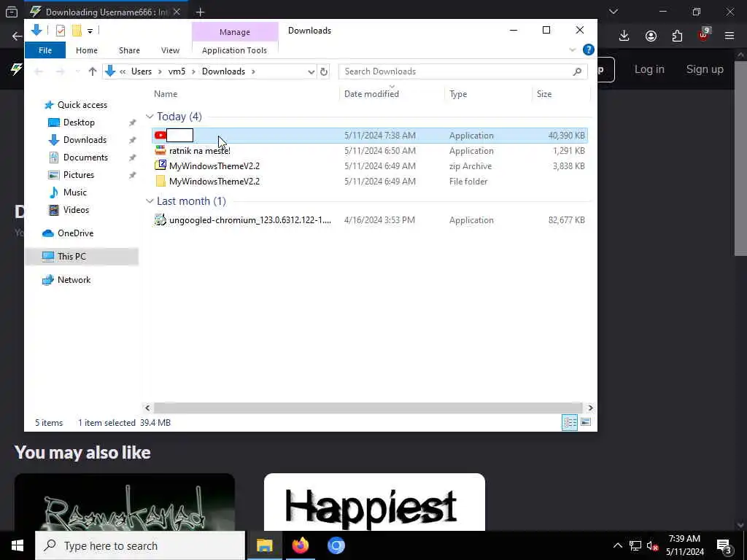The image size is (747, 560).
Task: Click the Users breadcrumb in address bar
Action: tap(142, 71)
